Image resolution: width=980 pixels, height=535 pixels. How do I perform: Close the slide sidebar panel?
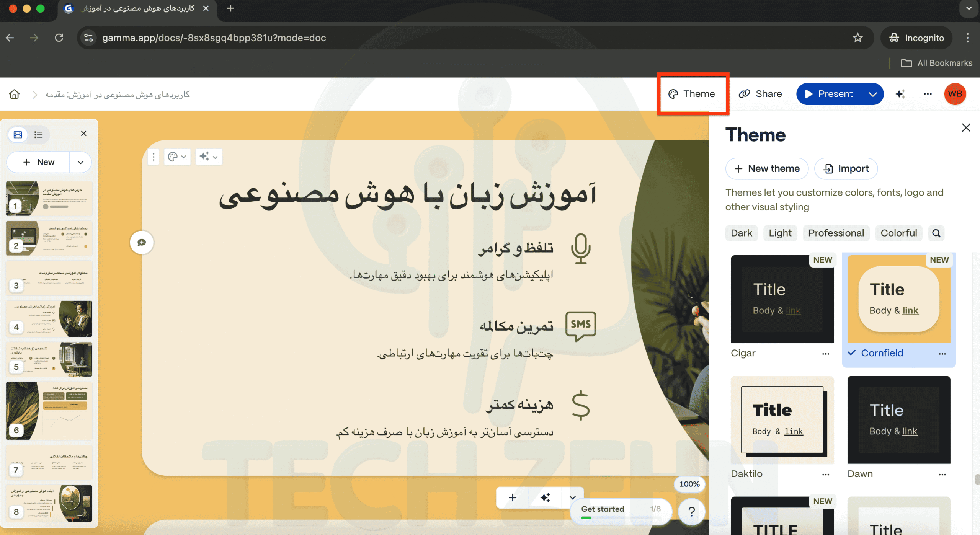tap(83, 134)
